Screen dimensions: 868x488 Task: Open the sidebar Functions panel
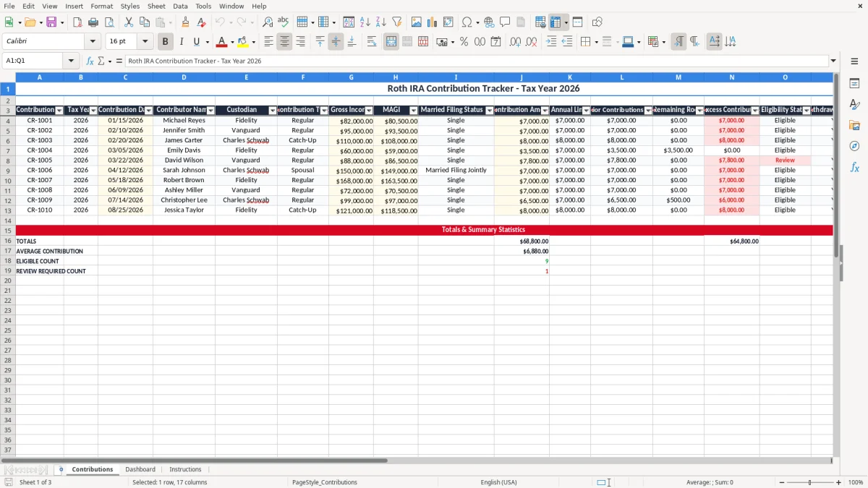[854, 167]
